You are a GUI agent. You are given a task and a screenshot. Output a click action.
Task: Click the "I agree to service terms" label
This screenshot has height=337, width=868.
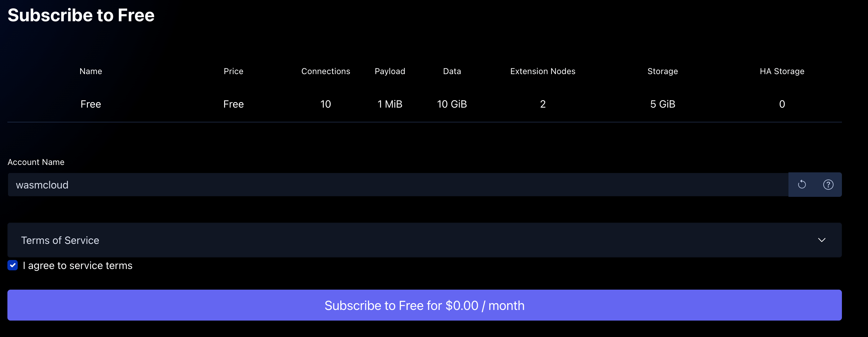[x=78, y=265]
